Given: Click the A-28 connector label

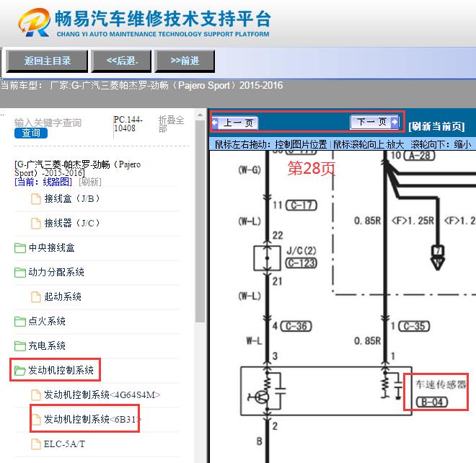Looking at the screenshot, I should click(x=419, y=156).
